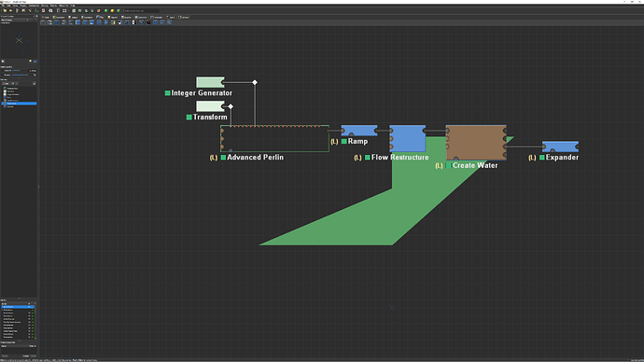Screen dimensions: 644x362
Task: Open dropdown arrow beside grid layout icon
Action: pos(68,10)
